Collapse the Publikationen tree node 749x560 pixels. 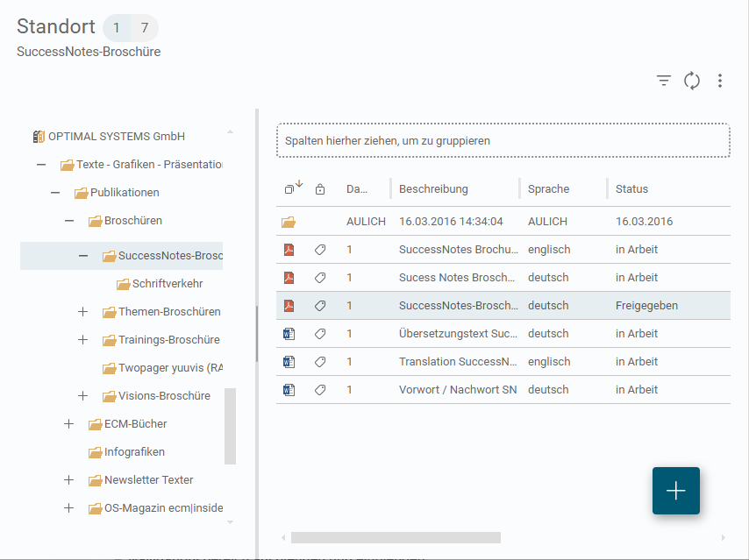tap(55, 193)
